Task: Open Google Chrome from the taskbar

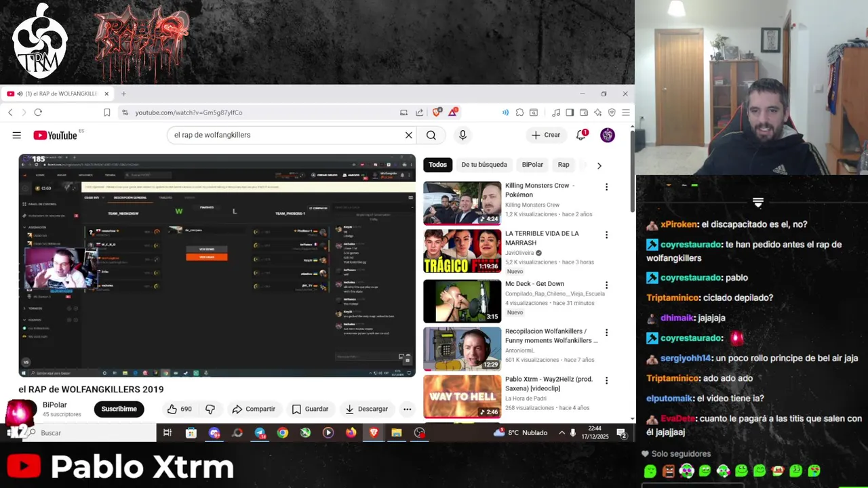Action: pos(283,433)
